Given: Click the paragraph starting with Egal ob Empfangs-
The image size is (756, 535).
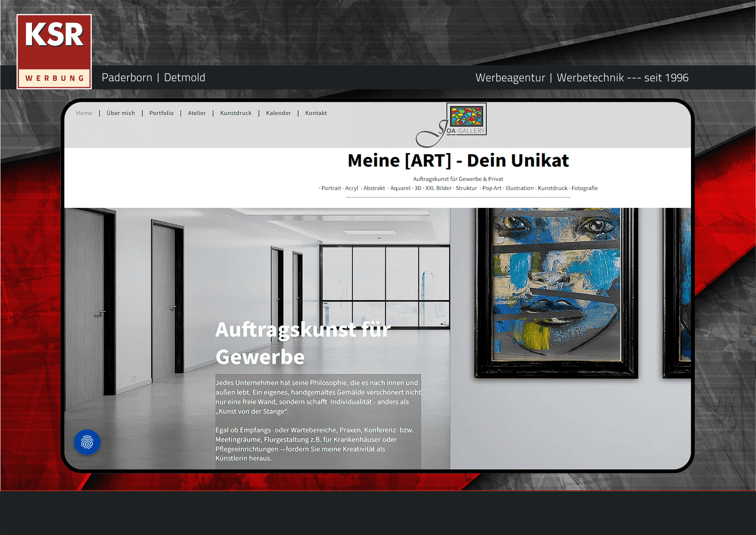Looking at the screenshot, I should 314,444.
